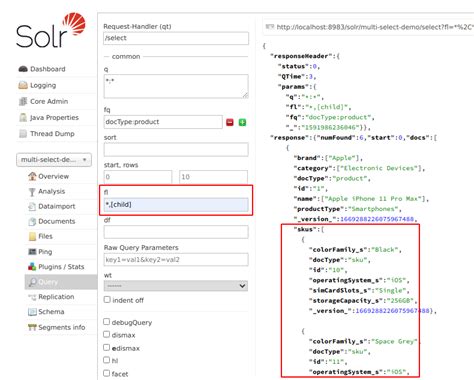Enable the hl checkbox
Image resolution: width=474 pixels, height=380 pixels.
pos(107,360)
